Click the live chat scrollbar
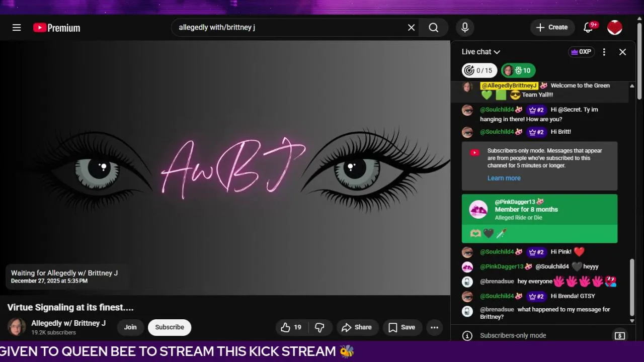644x362 pixels. coord(632,288)
